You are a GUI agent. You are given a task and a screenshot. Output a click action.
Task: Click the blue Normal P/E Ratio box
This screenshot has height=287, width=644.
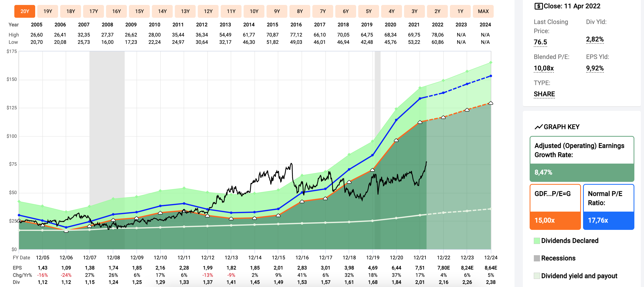tap(608, 207)
